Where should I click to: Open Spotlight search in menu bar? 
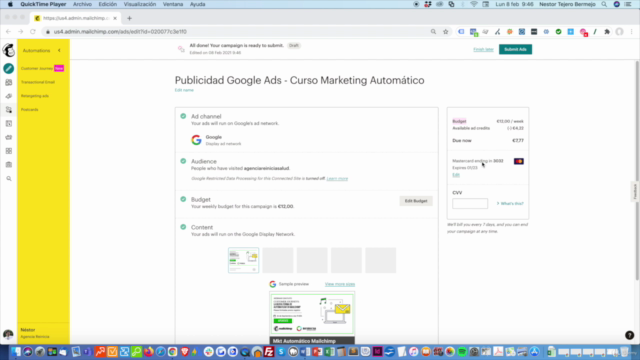click(x=604, y=4)
